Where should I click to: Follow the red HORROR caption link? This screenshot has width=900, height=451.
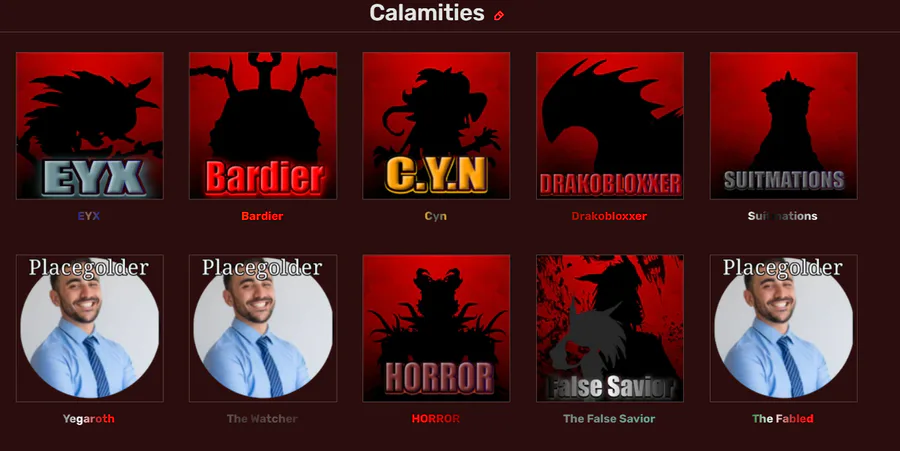click(436, 419)
